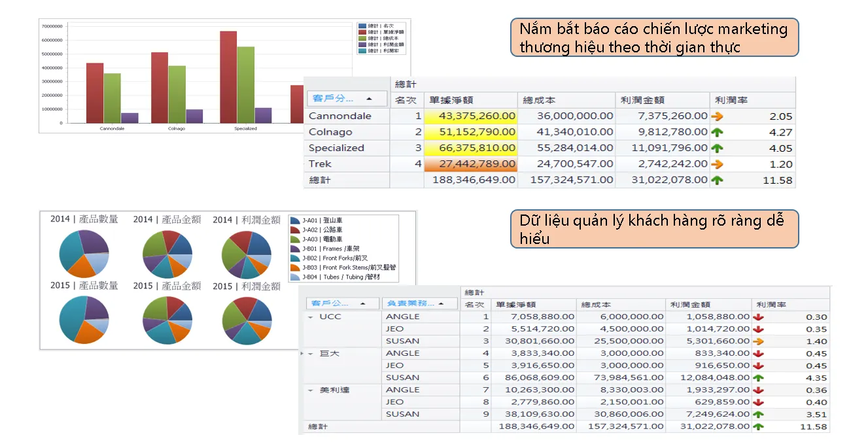Click red down arrow beside 0.36
This screenshot has width=868, height=448.
tap(758, 390)
